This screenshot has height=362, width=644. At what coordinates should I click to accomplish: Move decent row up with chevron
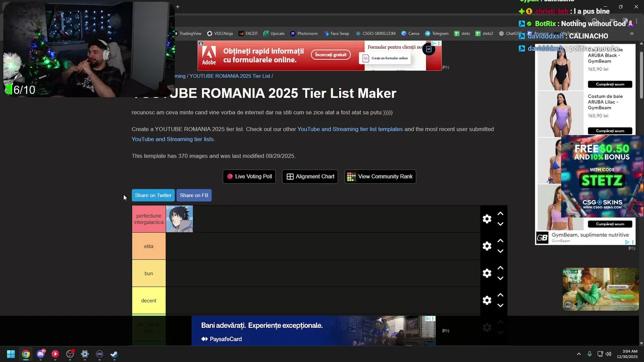pos(500,295)
